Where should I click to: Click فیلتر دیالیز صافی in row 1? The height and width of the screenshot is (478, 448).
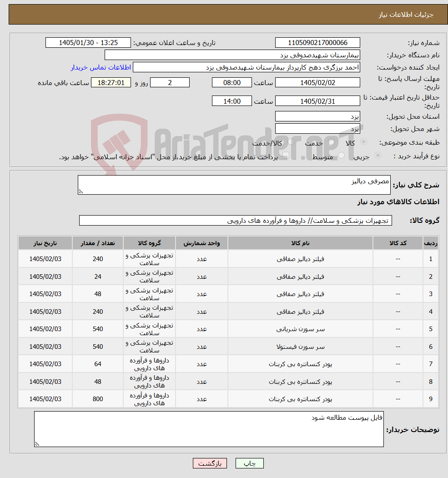click(x=300, y=259)
